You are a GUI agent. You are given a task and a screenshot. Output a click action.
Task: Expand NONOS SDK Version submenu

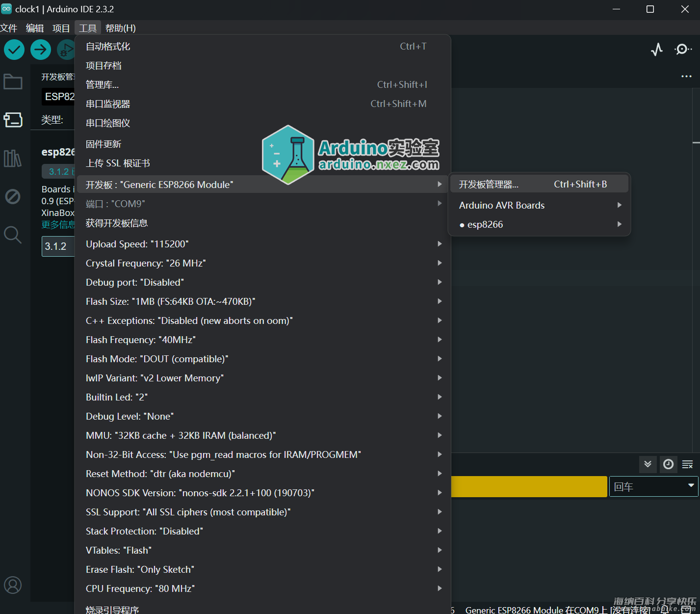[x=262, y=493]
